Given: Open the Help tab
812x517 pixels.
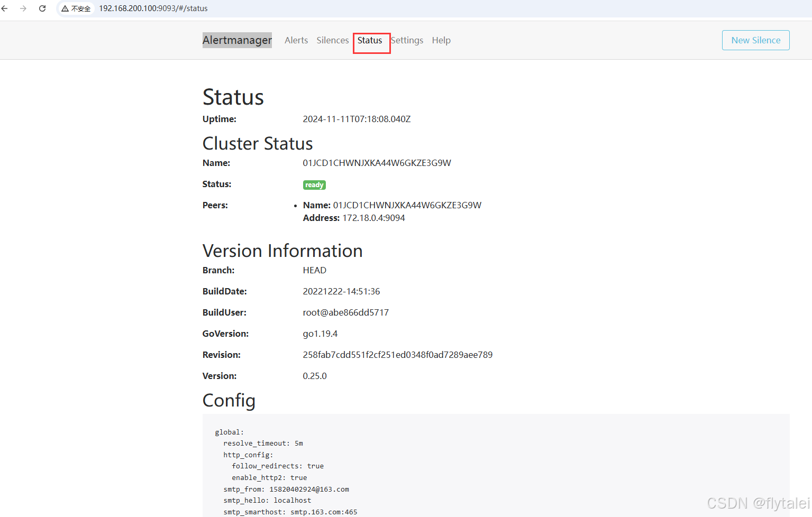Looking at the screenshot, I should (441, 40).
